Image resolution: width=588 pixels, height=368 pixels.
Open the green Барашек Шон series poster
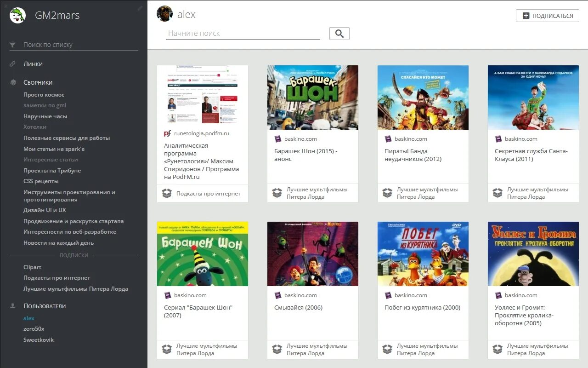click(x=203, y=254)
